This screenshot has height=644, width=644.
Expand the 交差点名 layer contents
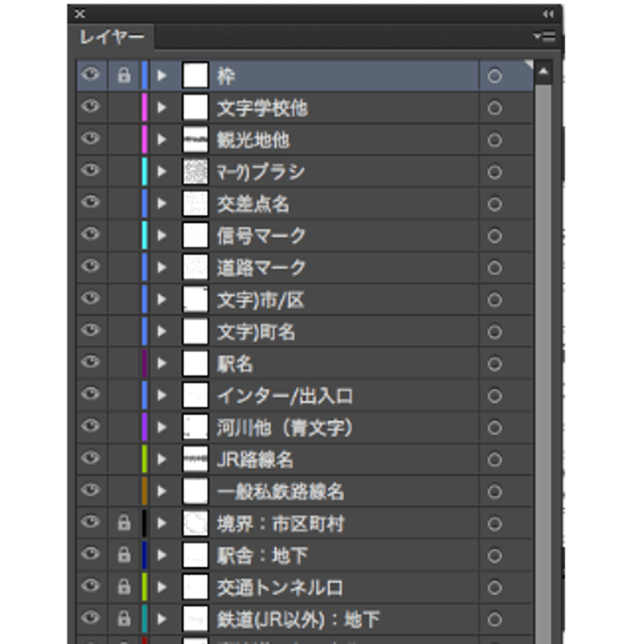(x=162, y=204)
